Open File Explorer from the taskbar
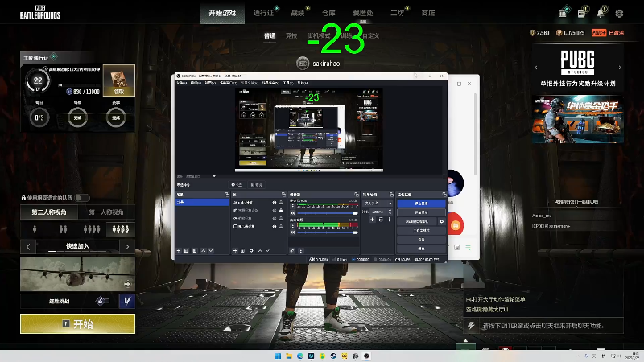Screen dimensions: 644x362 point(289,356)
